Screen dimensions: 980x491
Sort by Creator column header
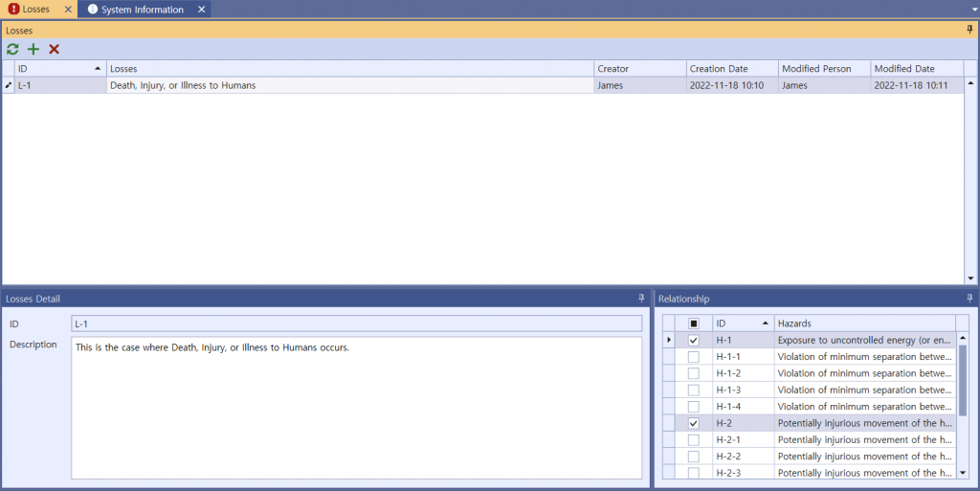pyautogui.click(x=639, y=69)
